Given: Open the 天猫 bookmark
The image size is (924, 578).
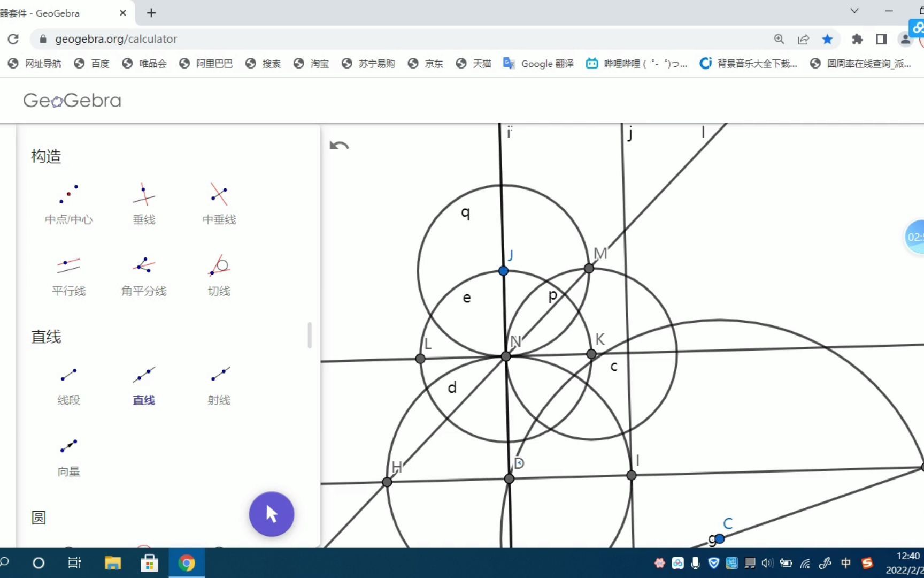Looking at the screenshot, I should (x=474, y=64).
